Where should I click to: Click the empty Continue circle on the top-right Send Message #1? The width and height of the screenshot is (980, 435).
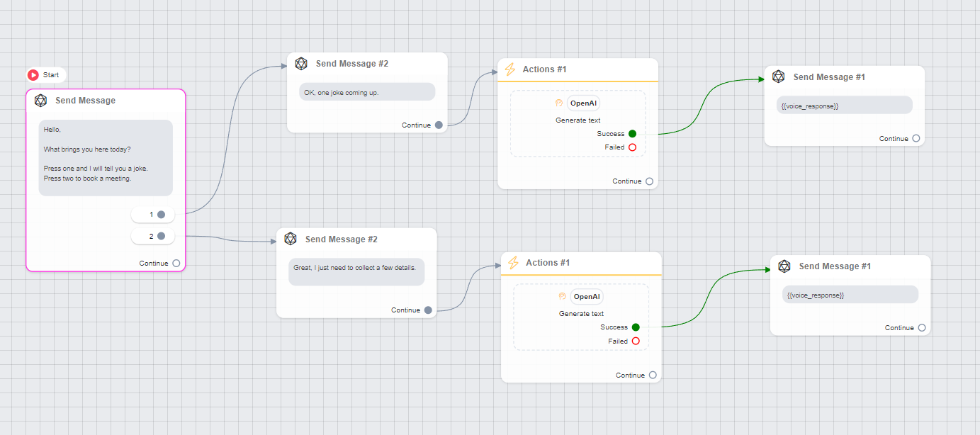tap(919, 138)
